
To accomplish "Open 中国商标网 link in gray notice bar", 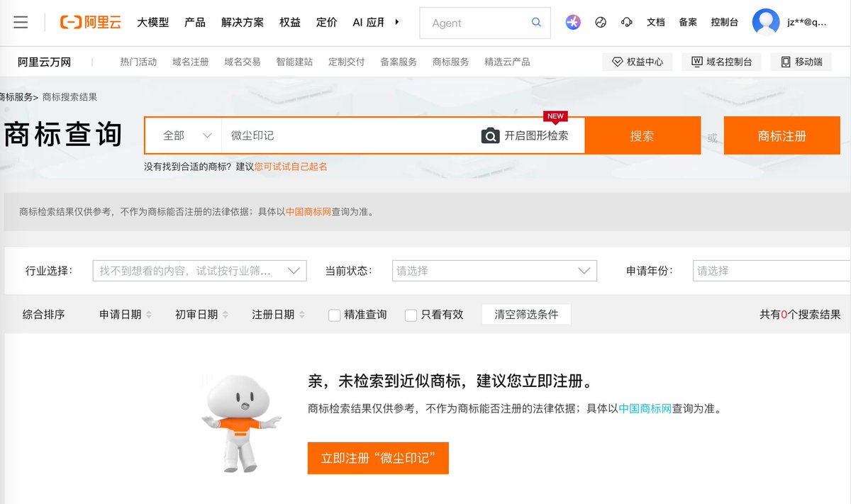I will [x=308, y=211].
